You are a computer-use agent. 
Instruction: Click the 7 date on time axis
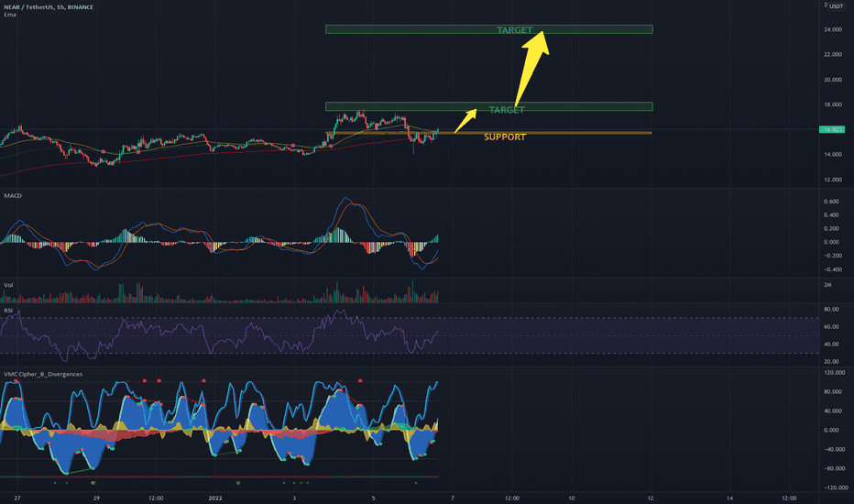click(x=453, y=499)
